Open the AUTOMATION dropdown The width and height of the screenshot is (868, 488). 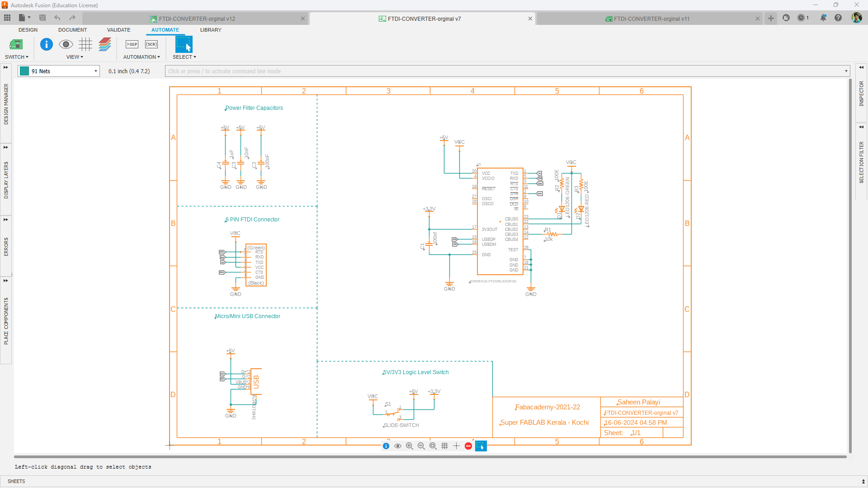pyautogui.click(x=142, y=57)
